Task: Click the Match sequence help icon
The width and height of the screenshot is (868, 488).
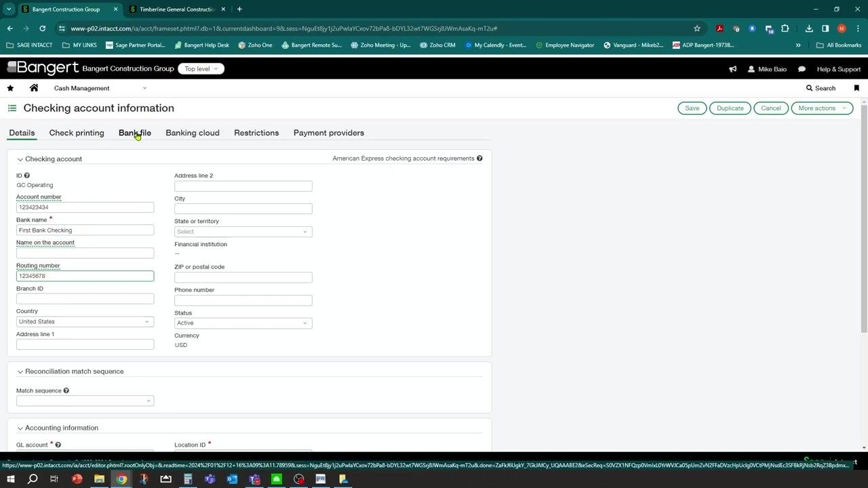Action: [66, 390]
